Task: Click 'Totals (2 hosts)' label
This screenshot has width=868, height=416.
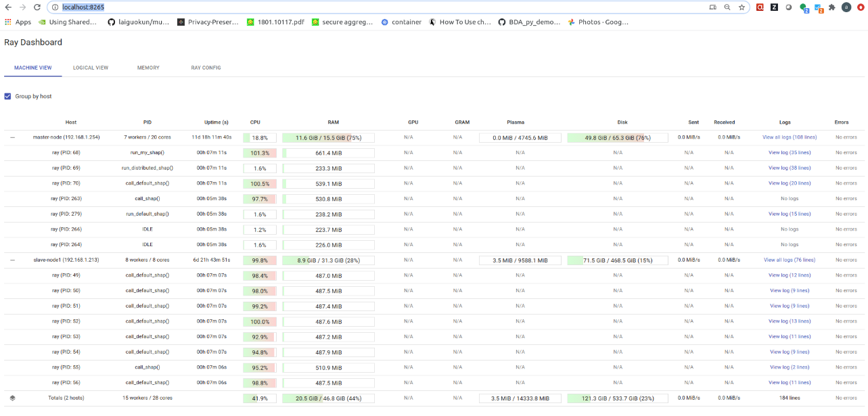Action: click(66, 398)
